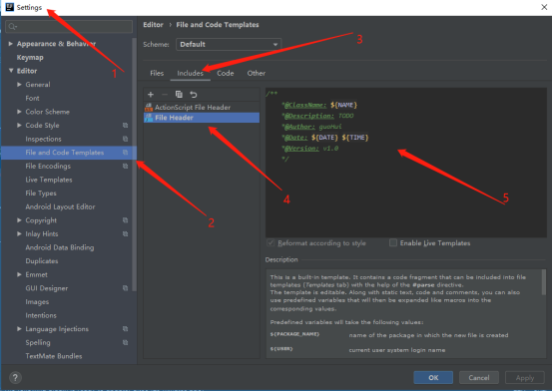The image size is (553, 392).
Task: Click the project-level icon beside Inlay Hints
Action: pyautogui.click(x=125, y=234)
